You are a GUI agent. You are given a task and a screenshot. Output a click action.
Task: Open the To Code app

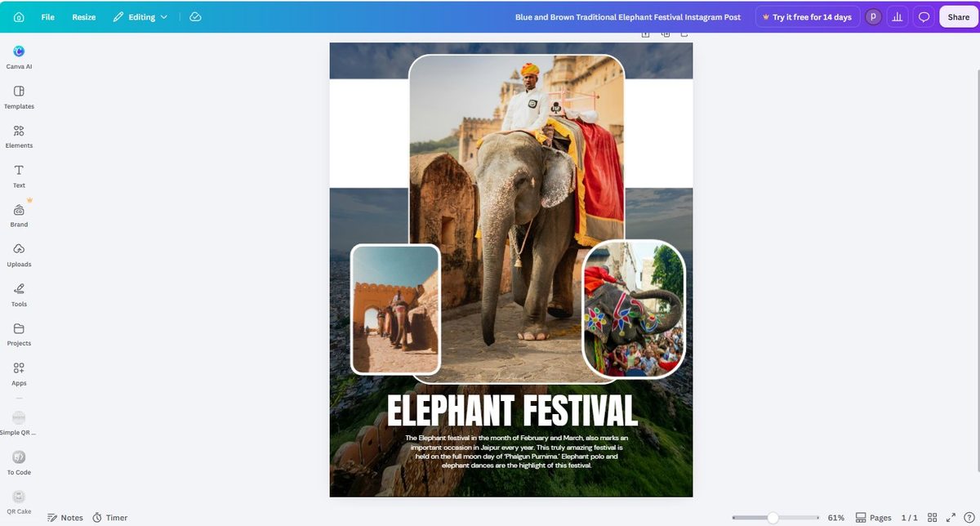click(19, 462)
